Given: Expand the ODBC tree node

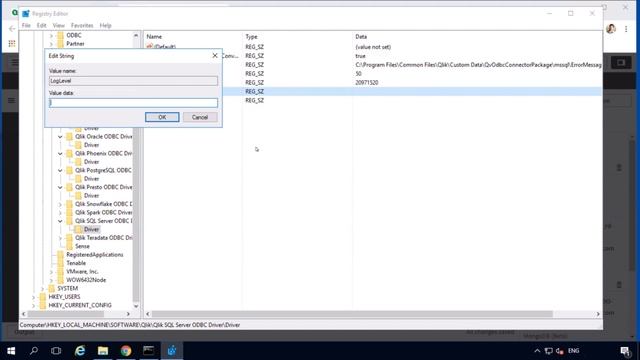Looking at the screenshot, I should coord(51,36).
